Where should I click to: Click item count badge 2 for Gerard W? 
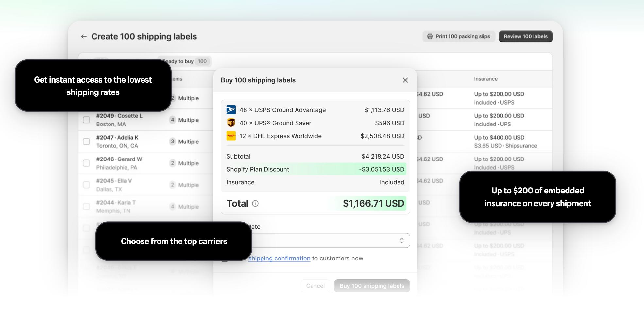point(172,163)
